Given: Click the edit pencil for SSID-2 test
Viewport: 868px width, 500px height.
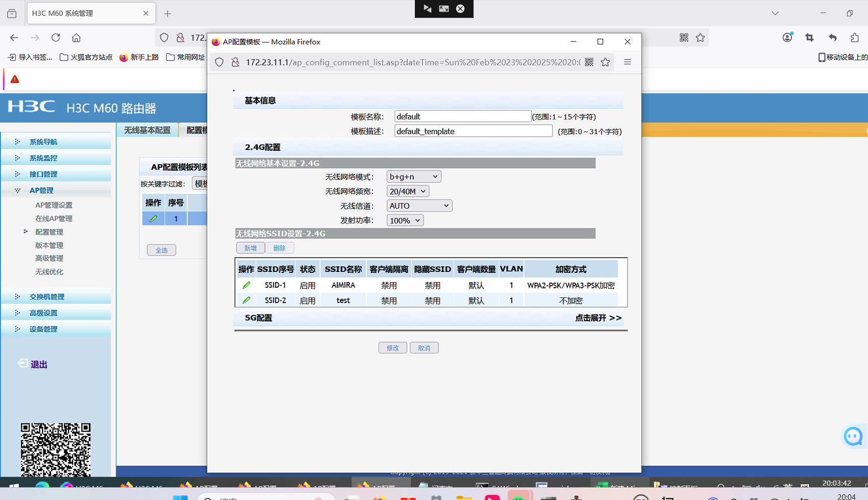Looking at the screenshot, I should coord(246,301).
